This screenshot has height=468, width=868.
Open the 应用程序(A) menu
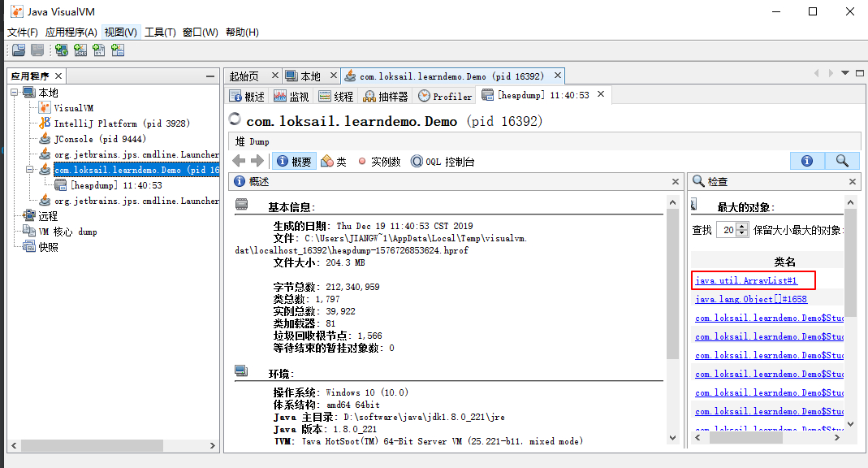coord(71,32)
